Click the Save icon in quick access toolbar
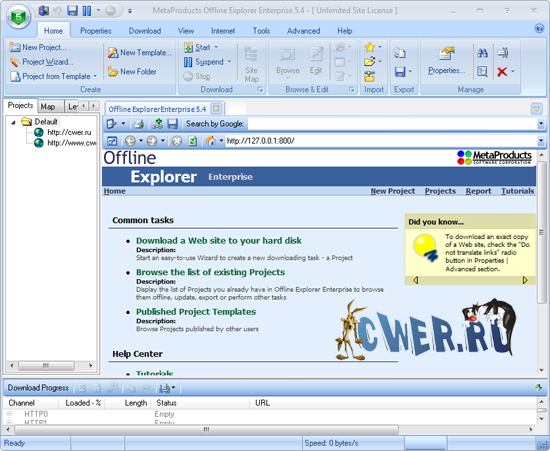550x451 pixels. point(72,11)
